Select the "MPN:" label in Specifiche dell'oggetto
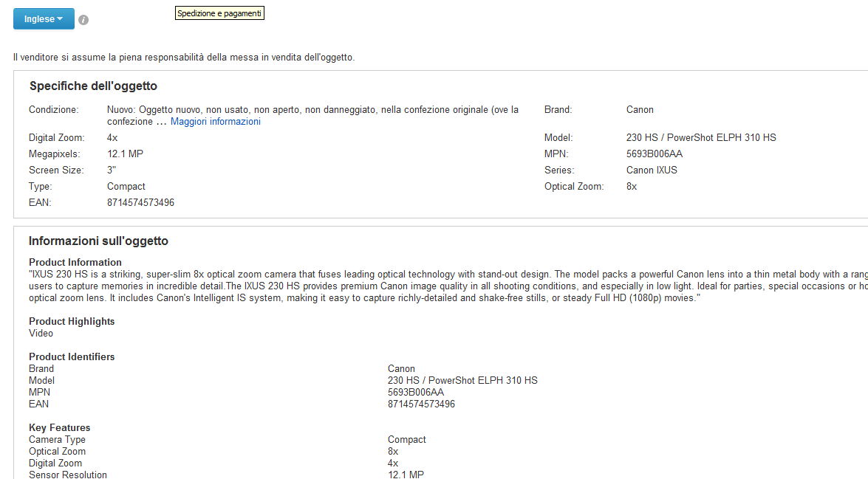This screenshot has width=868, height=479. 556,154
